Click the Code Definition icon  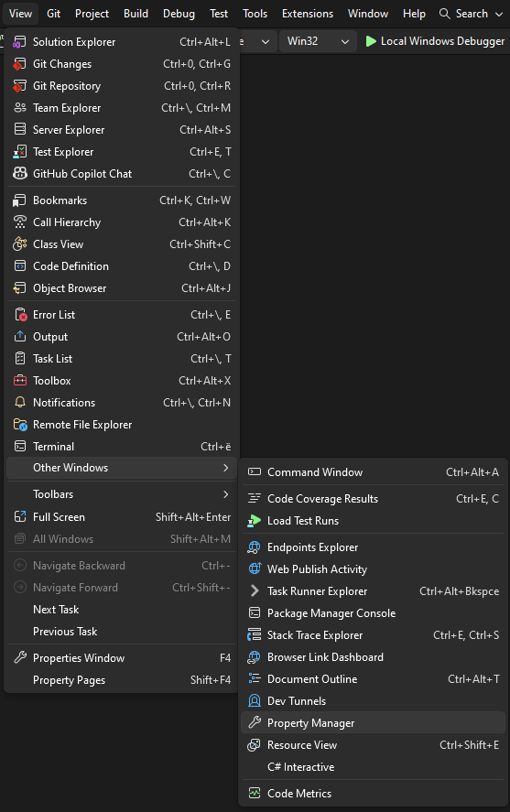point(19,266)
